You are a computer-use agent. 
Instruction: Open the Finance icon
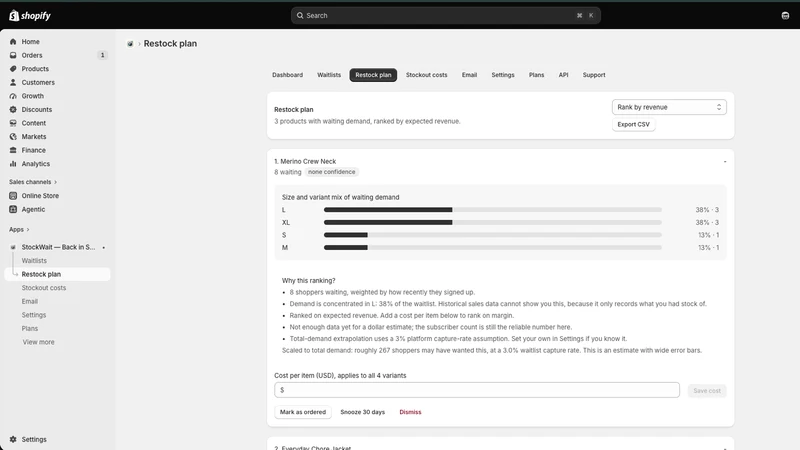13,150
